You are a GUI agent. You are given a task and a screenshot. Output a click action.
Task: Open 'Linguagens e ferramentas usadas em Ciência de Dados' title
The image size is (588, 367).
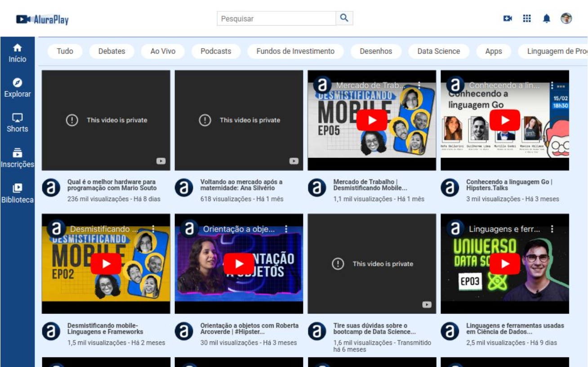tap(515, 329)
